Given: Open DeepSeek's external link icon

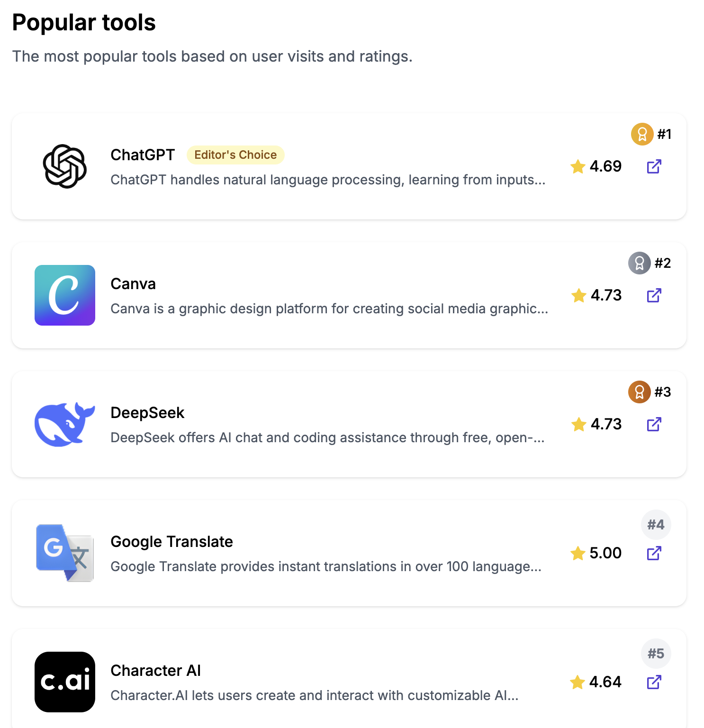Looking at the screenshot, I should tap(654, 424).
